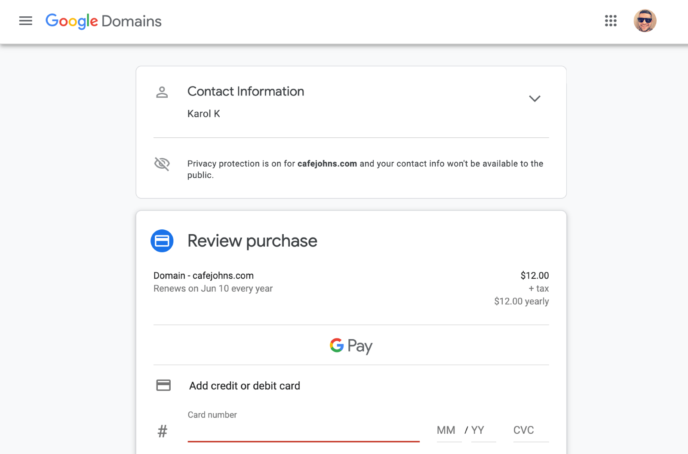Focus the YY expiry year field
The width and height of the screenshot is (688, 454).
point(483,430)
